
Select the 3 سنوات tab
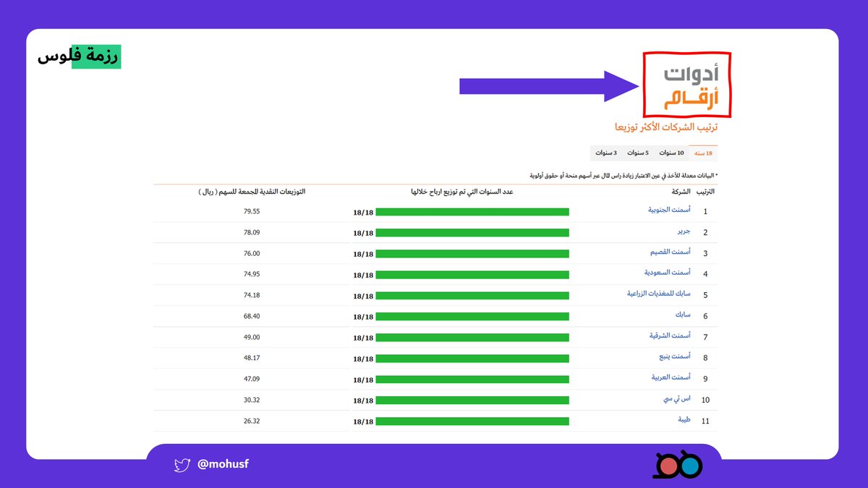(x=606, y=153)
